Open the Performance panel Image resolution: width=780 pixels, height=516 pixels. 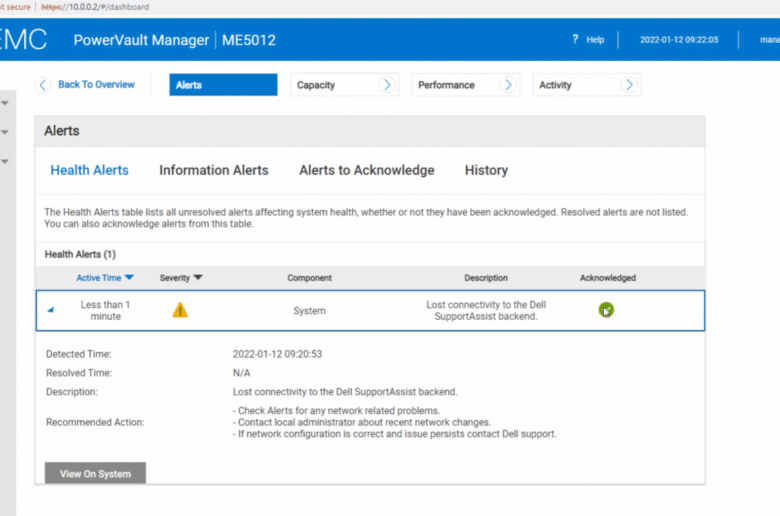(466, 85)
